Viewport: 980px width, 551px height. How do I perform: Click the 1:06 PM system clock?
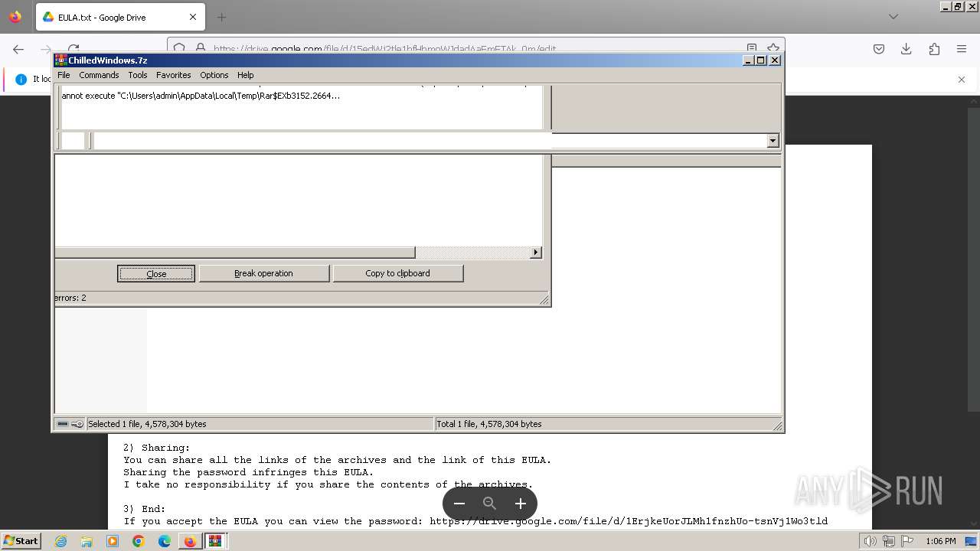click(940, 541)
